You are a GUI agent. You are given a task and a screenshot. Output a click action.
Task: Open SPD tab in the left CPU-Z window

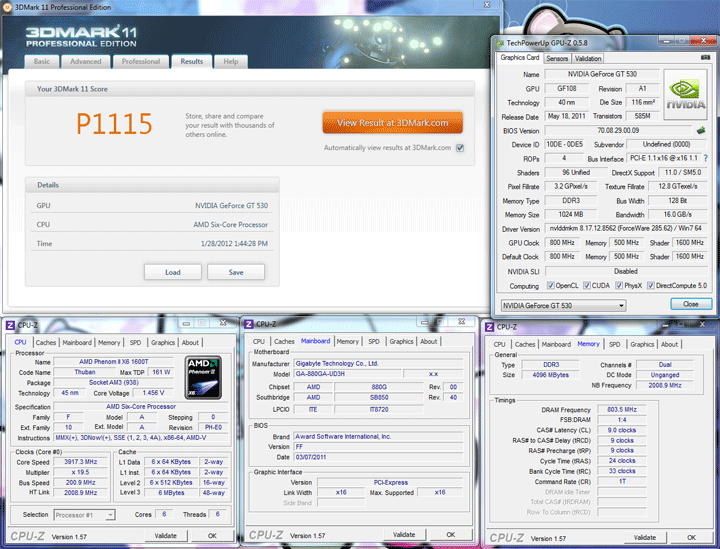pyautogui.click(x=135, y=342)
